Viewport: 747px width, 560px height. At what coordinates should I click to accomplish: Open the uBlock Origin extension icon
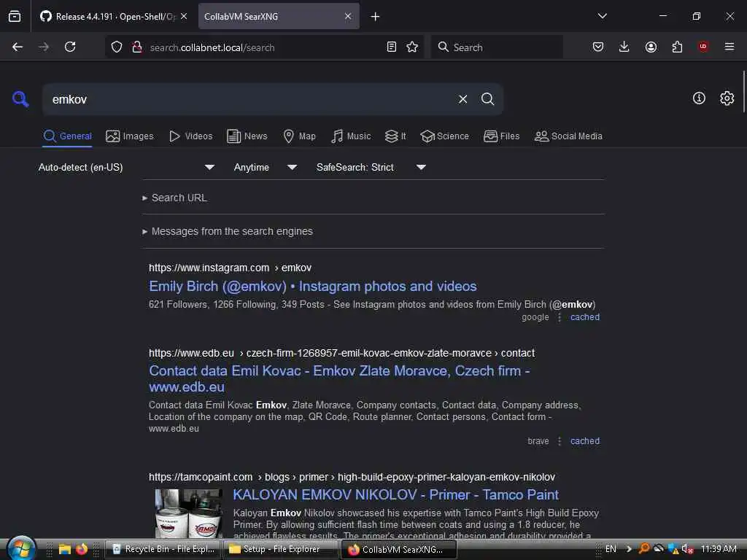pyautogui.click(x=703, y=47)
